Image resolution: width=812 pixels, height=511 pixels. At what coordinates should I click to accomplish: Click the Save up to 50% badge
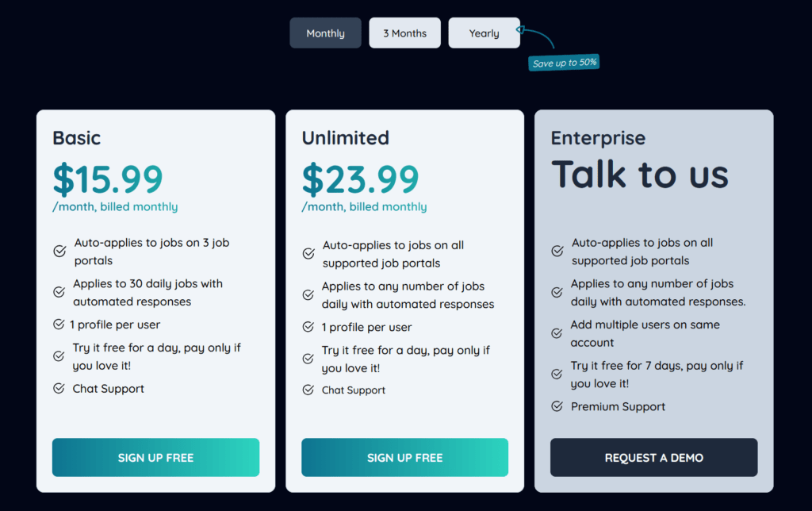(564, 63)
